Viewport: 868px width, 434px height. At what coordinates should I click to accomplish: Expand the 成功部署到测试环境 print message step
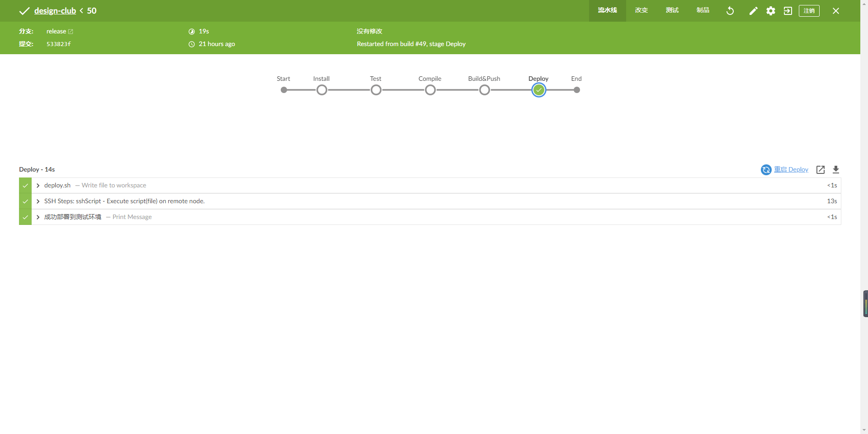coord(38,217)
